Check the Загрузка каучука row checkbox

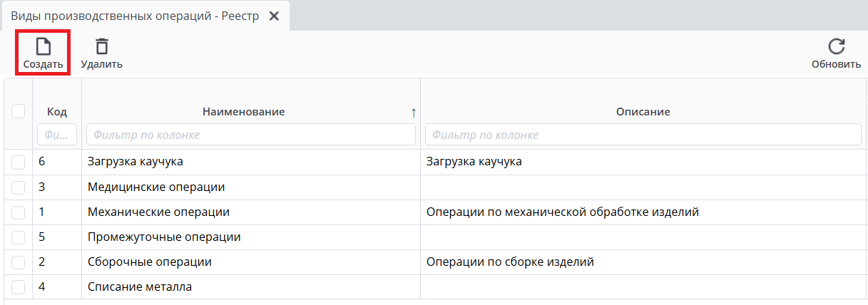click(19, 162)
